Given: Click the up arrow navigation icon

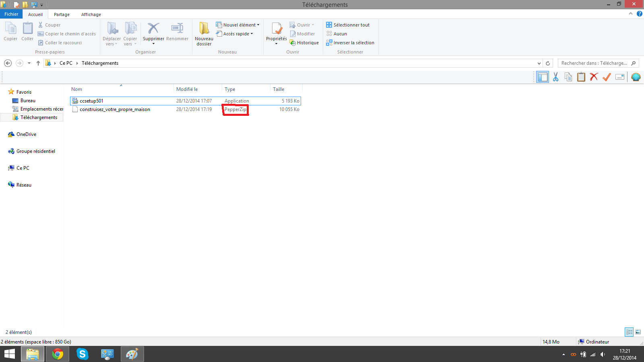Looking at the screenshot, I should coord(38,63).
